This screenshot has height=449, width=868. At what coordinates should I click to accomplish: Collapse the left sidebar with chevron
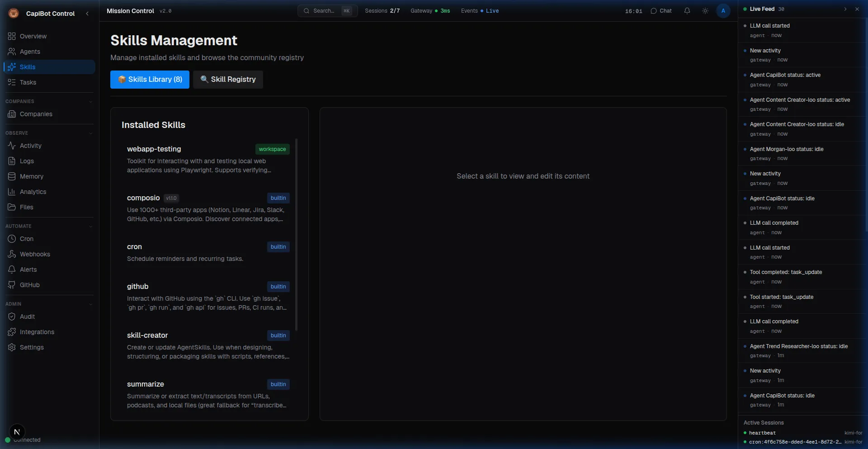87,14
